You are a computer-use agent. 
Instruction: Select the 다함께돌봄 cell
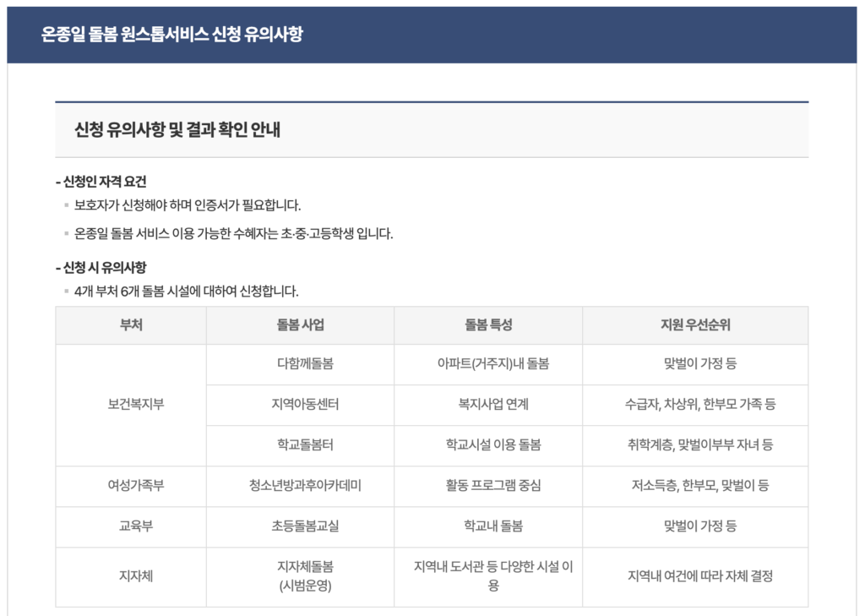point(300,364)
